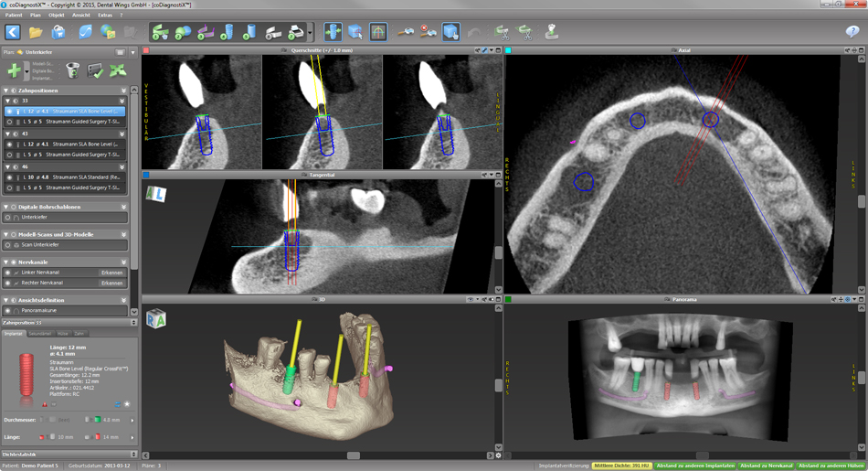Click the blue back arrow toolbar button
The image size is (868, 471).
(x=13, y=32)
